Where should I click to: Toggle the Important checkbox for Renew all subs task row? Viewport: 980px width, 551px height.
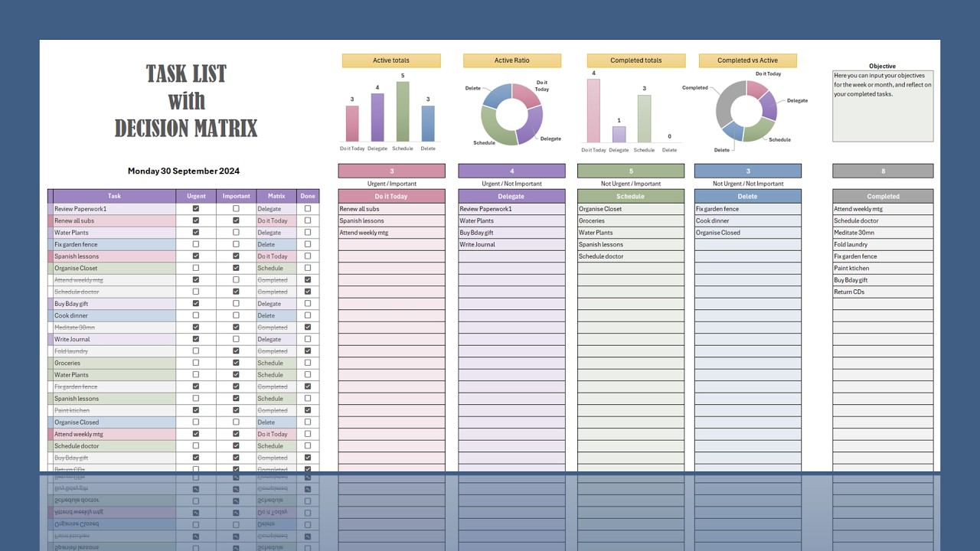pos(236,220)
